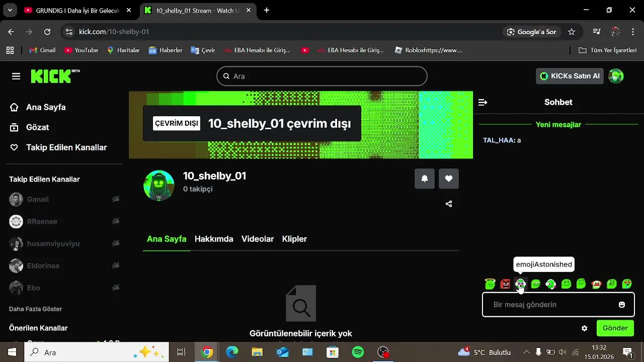The width and height of the screenshot is (644, 362).
Task: Switch to the GRUNDIG YouTube browser tab
Action: pos(78,10)
